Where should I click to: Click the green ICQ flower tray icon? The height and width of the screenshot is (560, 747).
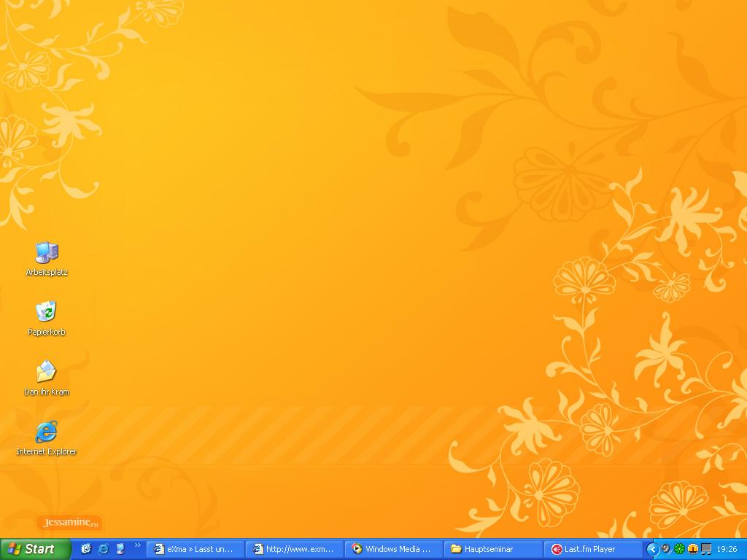pyautogui.click(x=679, y=549)
